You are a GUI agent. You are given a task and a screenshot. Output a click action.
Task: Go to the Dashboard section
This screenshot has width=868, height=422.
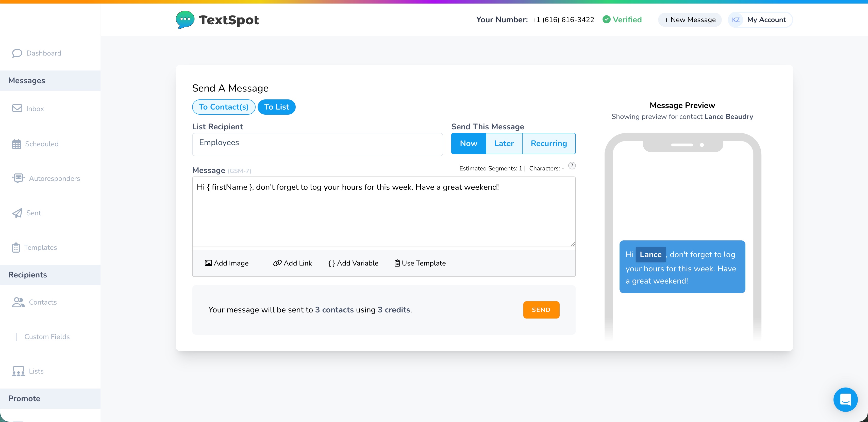43,53
